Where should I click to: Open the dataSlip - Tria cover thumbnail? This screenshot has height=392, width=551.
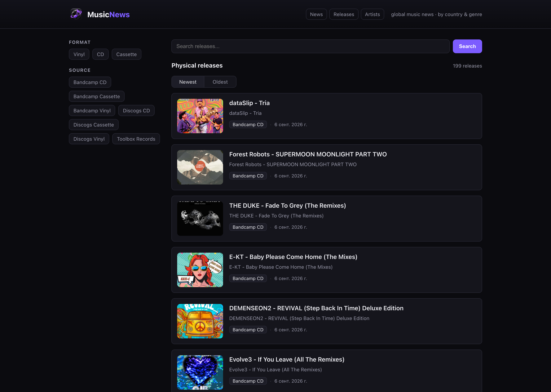click(x=200, y=116)
